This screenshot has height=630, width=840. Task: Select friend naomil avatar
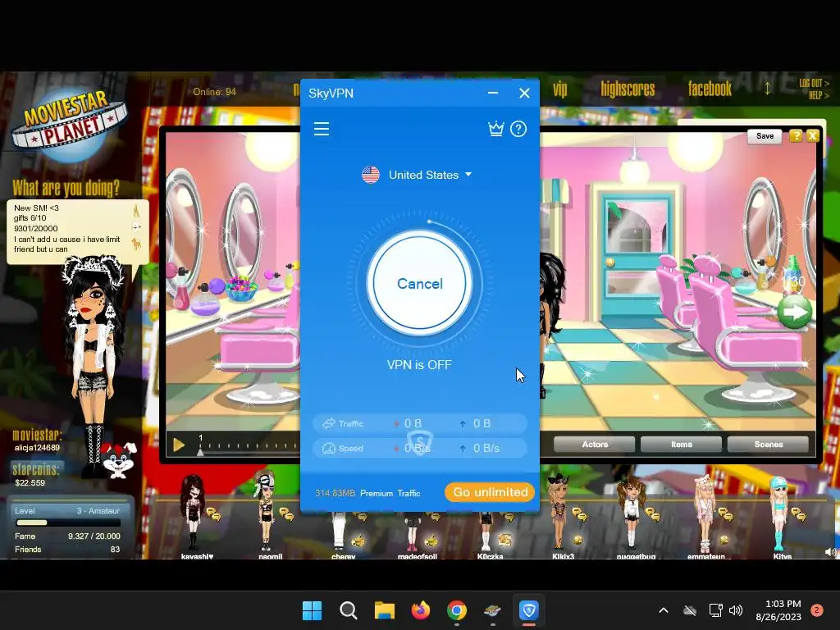267,510
